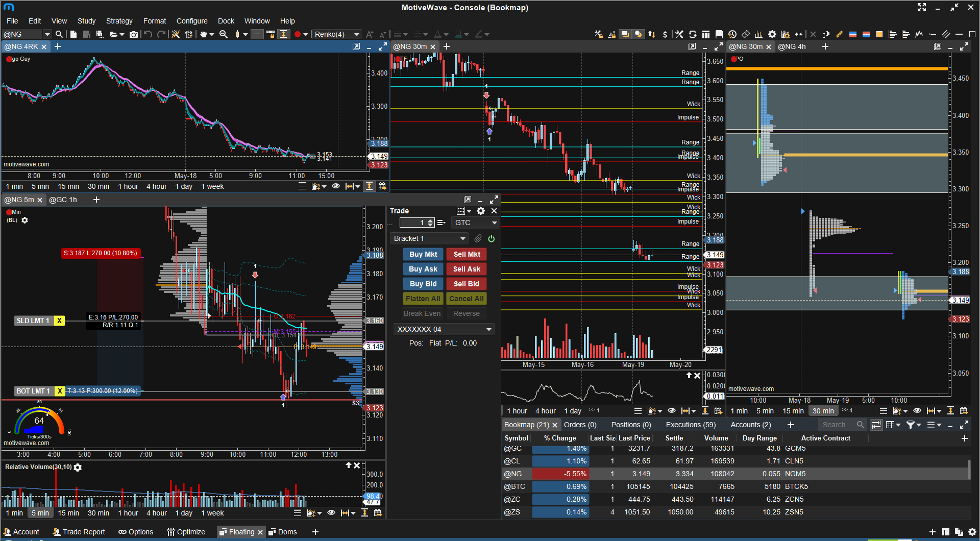Click the orange ruler measure icon
The height and width of the screenshot is (541, 980).
pos(840,34)
